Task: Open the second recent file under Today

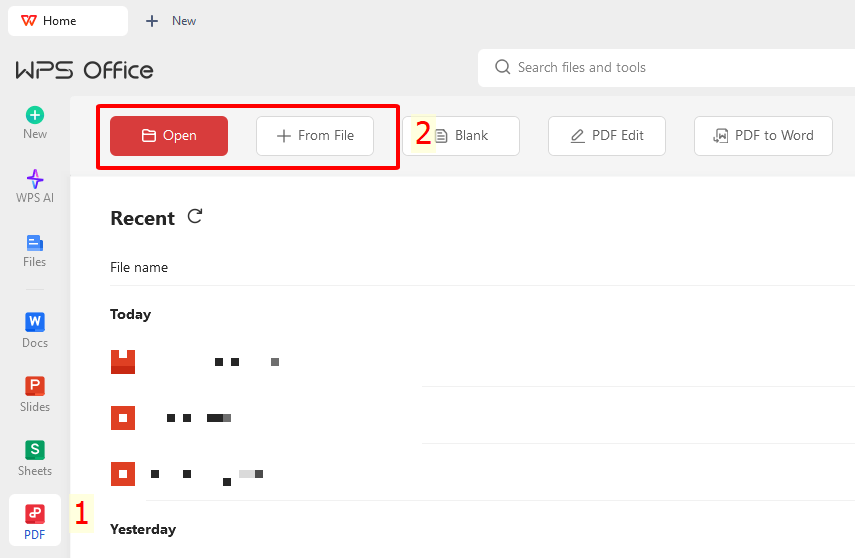Action: pos(200,416)
